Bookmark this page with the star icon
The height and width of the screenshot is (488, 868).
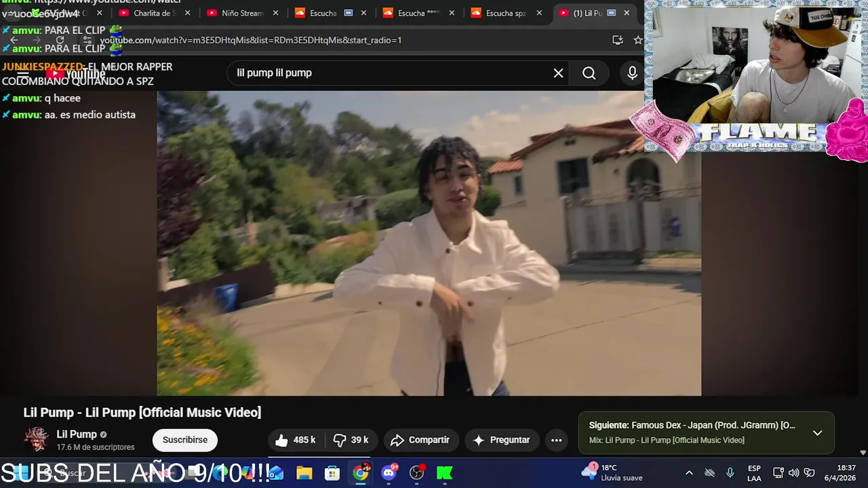(x=637, y=40)
